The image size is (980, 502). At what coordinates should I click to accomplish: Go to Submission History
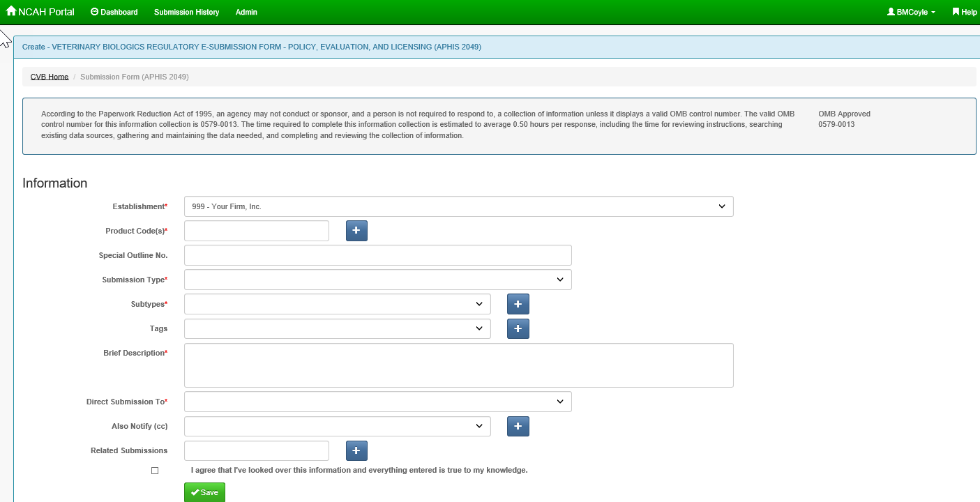tap(186, 13)
